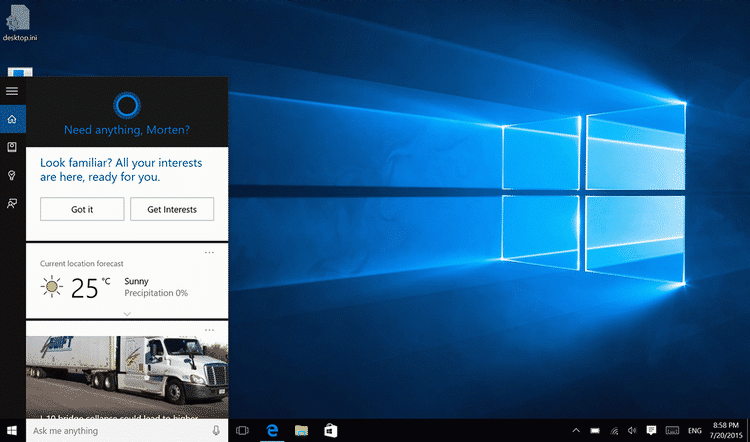This screenshot has height=442, width=750.
Task: Click the 25 °C temperature reading
Action: pos(90,288)
